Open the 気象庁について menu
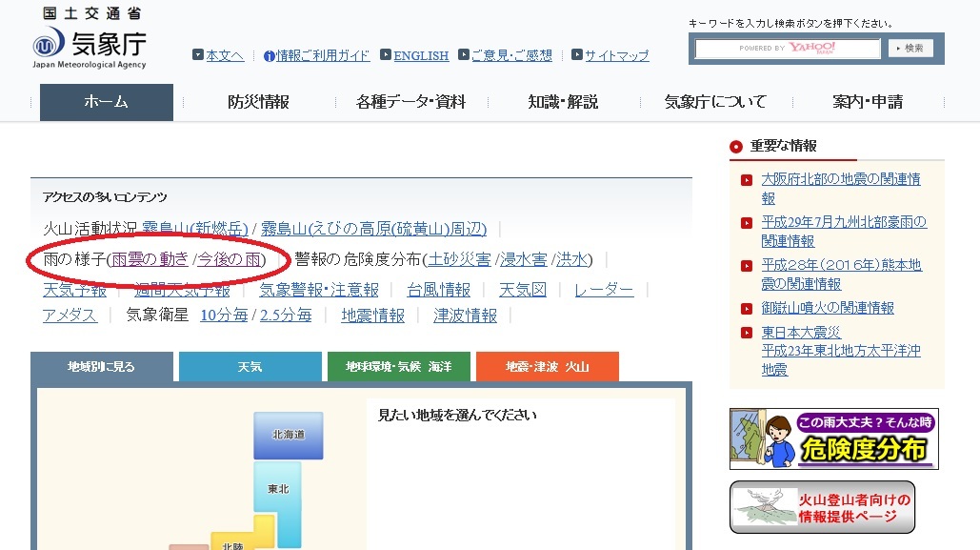Viewport: 980px width, 550px height. click(x=715, y=102)
